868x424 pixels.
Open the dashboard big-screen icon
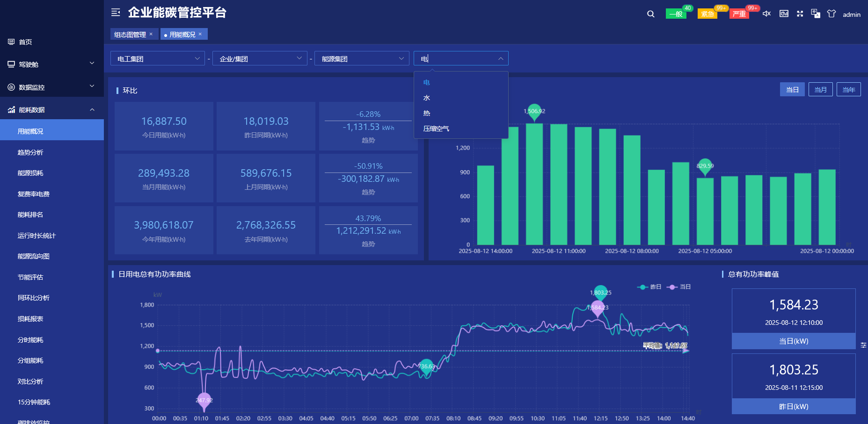click(784, 14)
